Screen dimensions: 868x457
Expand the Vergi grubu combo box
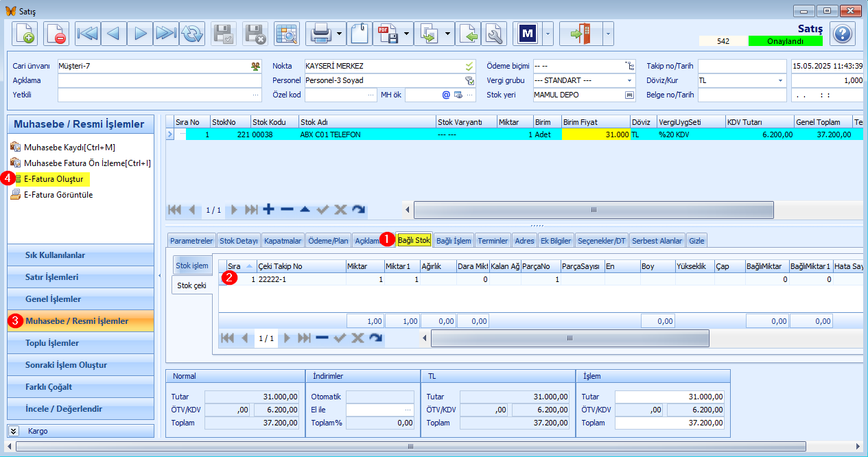[x=629, y=80]
